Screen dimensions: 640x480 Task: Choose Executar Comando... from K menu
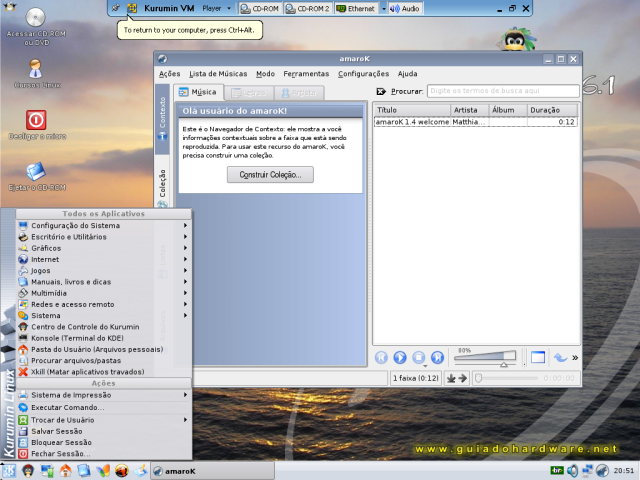tap(104, 407)
